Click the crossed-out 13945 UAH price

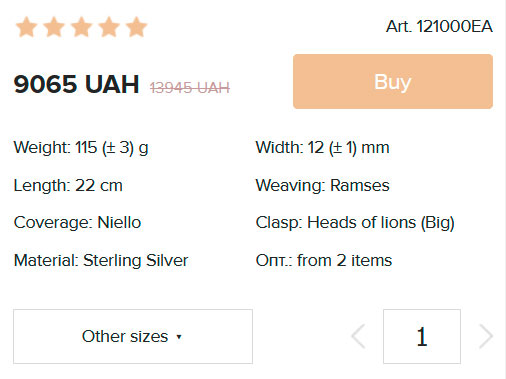(190, 88)
